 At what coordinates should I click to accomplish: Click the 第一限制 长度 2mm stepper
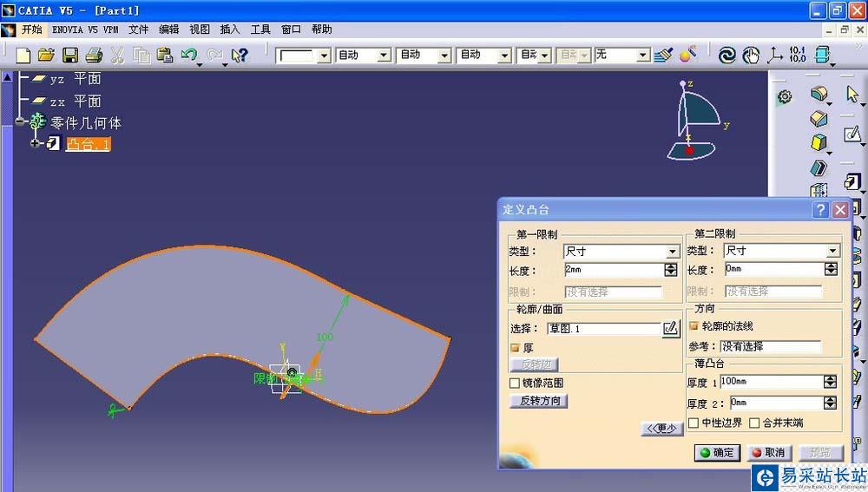670,270
